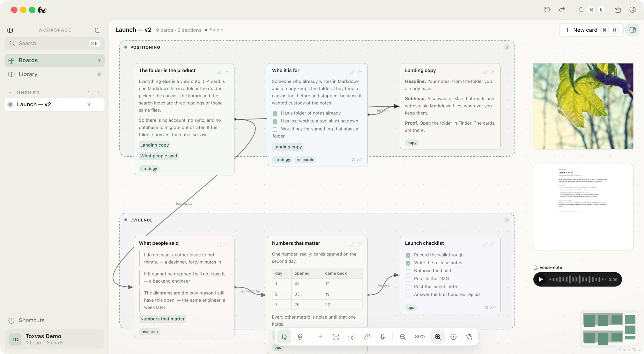644x354 pixels.
Task: Uncheck 'Has a folder of notes already'
Action: 275,113
